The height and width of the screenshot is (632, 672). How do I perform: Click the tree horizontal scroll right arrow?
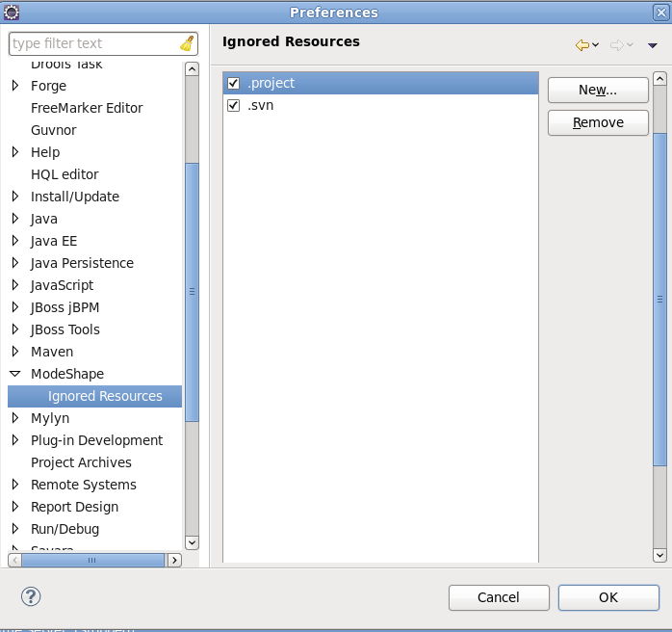[x=174, y=560]
